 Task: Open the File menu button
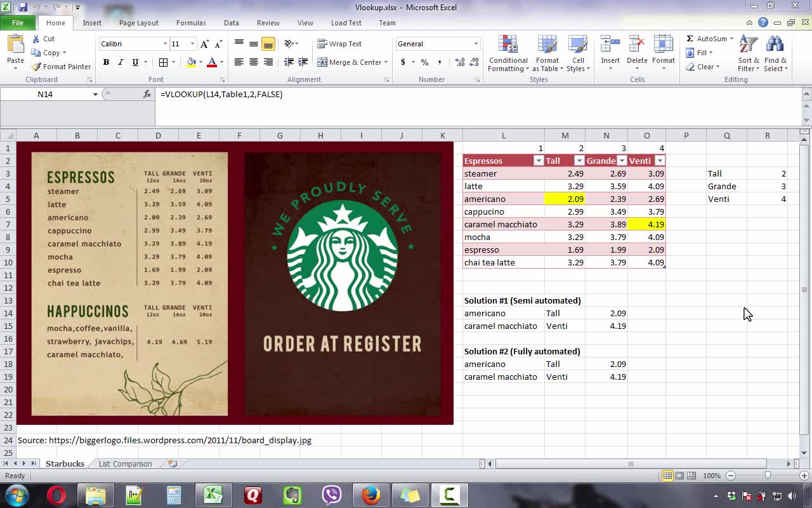17,23
